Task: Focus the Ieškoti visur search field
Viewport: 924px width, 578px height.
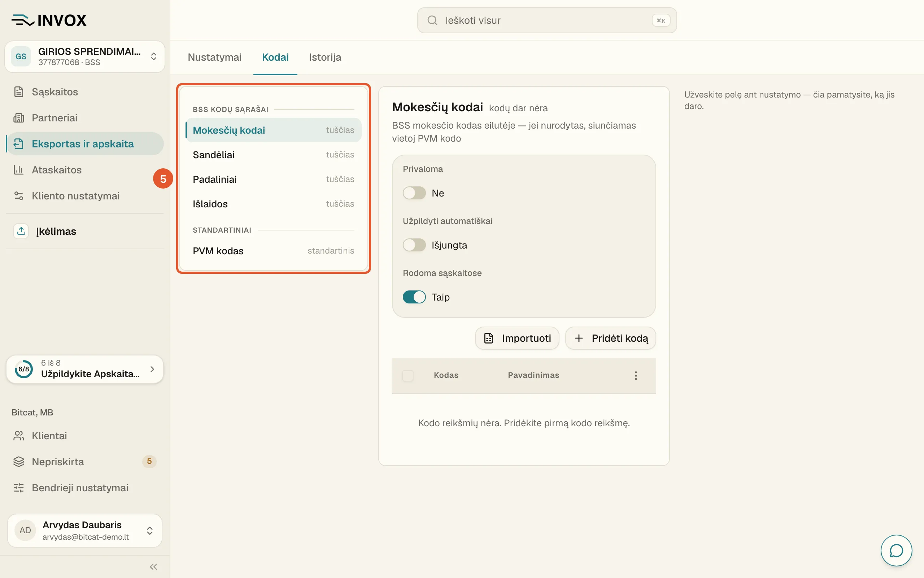Action: coord(547,20)
